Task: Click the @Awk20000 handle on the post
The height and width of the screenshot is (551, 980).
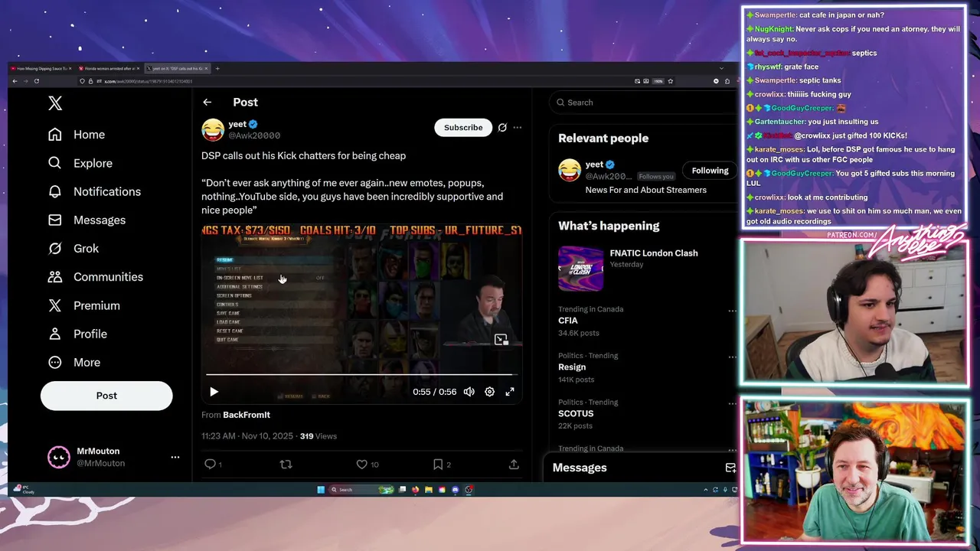Action: point(254,135)
